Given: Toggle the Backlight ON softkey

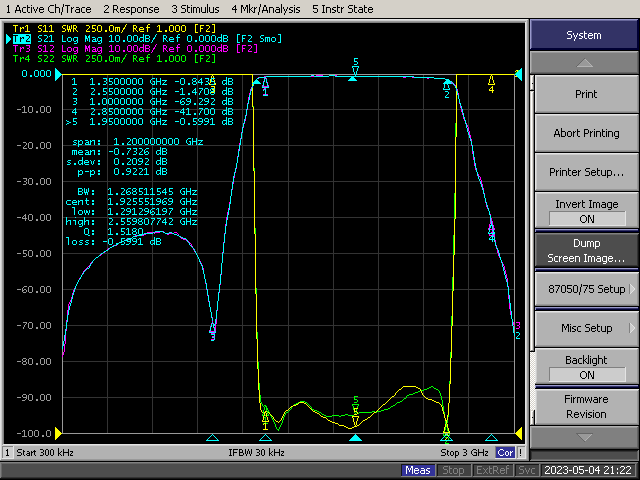Looking at the screenshot, I should (x=586, y=367).
